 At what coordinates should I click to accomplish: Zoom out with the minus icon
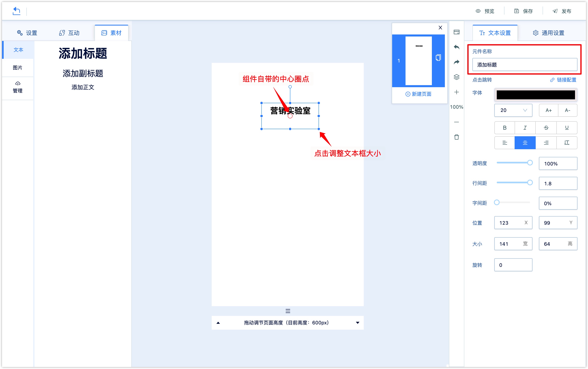tap(456, 122)
